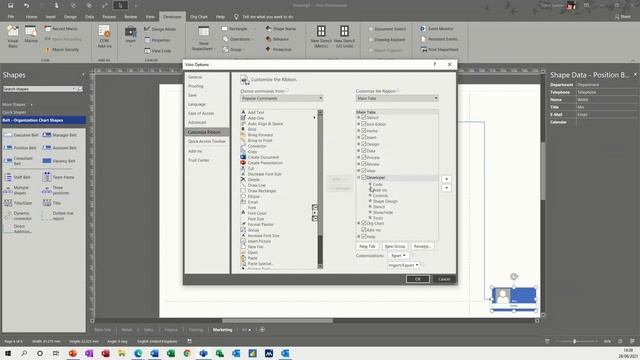
Task: Click Print ShapeSheet in the ribbon
Action: [440, 49]
